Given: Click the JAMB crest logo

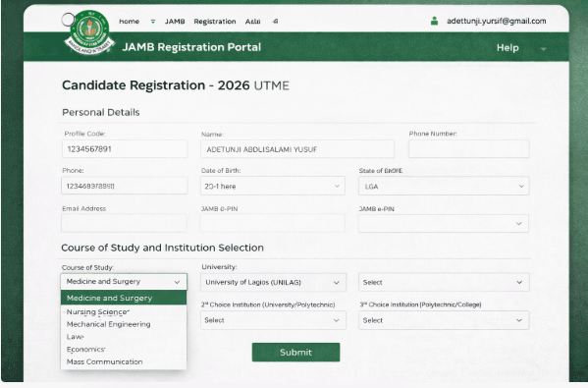Looking at the screenshot, I should 89,32.
